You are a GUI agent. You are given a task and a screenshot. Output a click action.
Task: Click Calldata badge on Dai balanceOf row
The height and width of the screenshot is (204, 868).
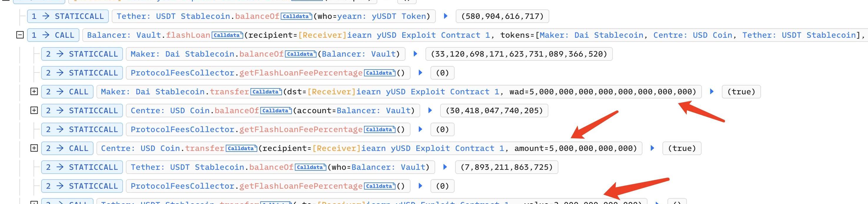[301, 54]
